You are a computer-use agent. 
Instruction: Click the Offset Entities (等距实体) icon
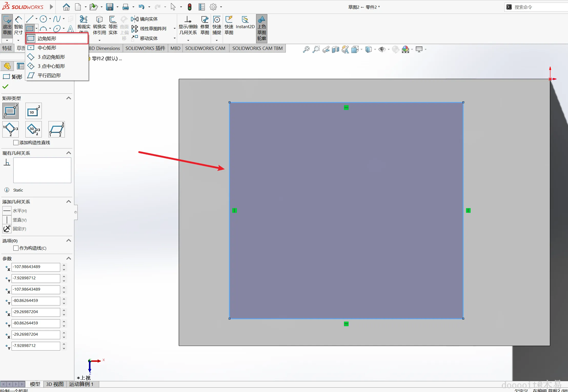113,25
